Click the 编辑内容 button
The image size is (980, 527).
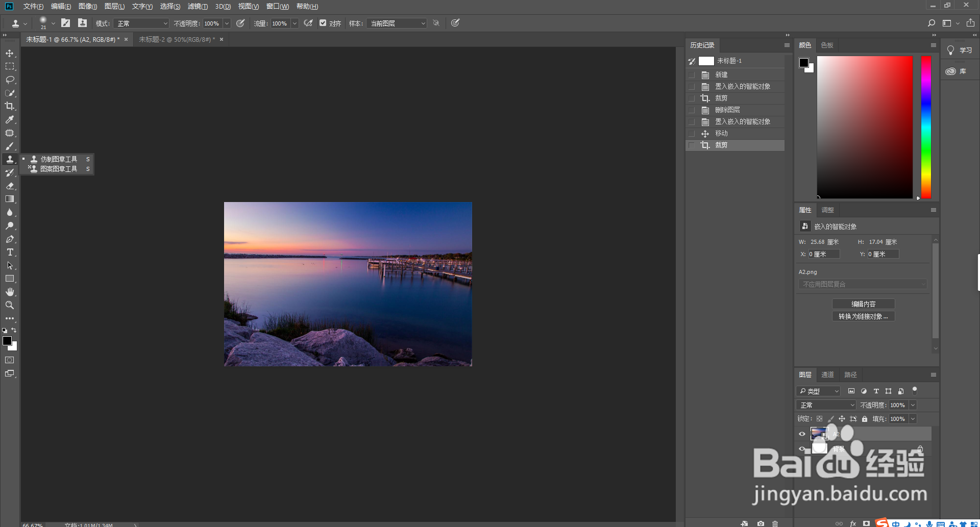tap(863, 304)
